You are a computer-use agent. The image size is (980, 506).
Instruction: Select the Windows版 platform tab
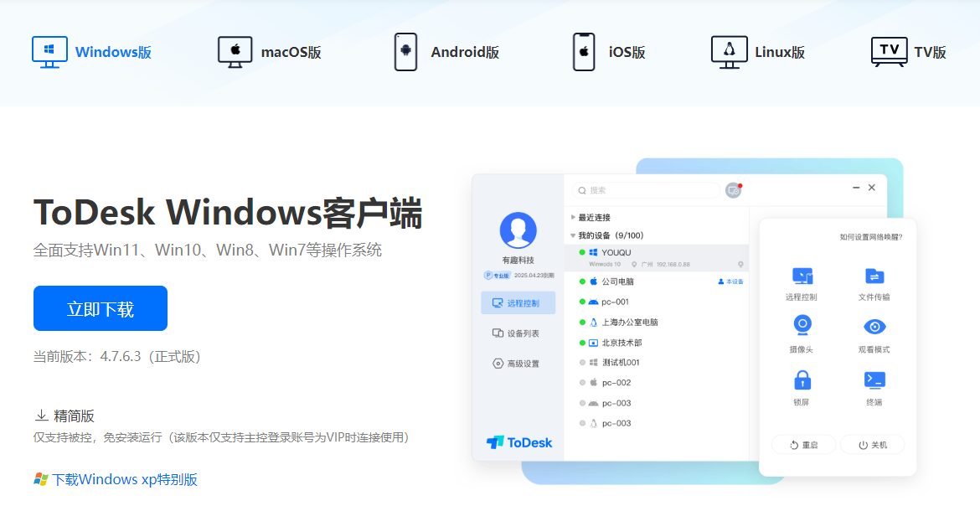[x=92, y=52]
